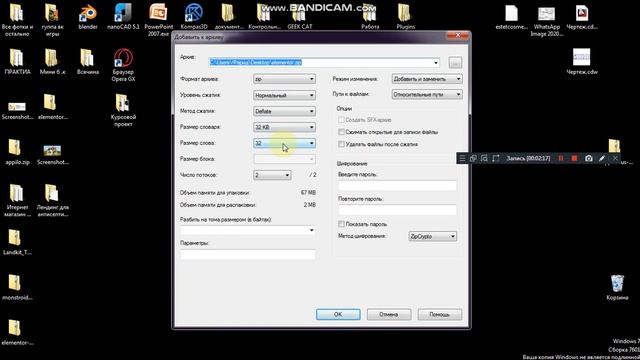
Task: Select the Лендинг для антисепти folder
Action: coord(52,200)
